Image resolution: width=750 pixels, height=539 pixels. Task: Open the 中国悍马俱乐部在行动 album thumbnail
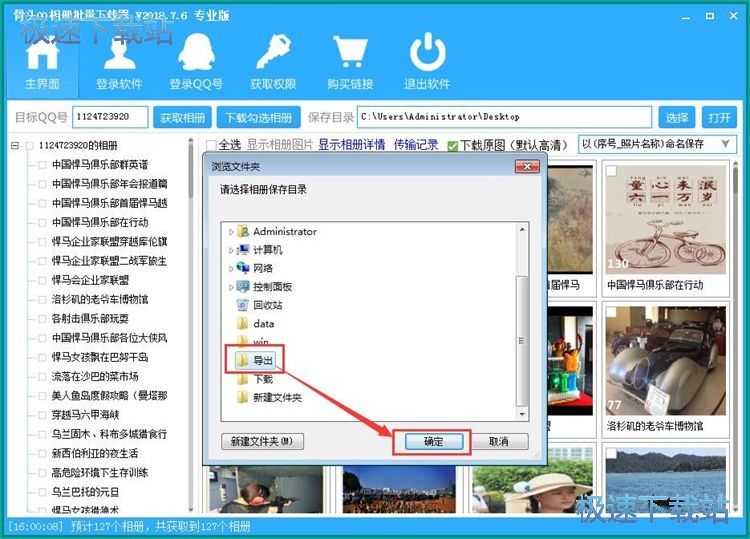pyautogui.click(x=666, y=220)
